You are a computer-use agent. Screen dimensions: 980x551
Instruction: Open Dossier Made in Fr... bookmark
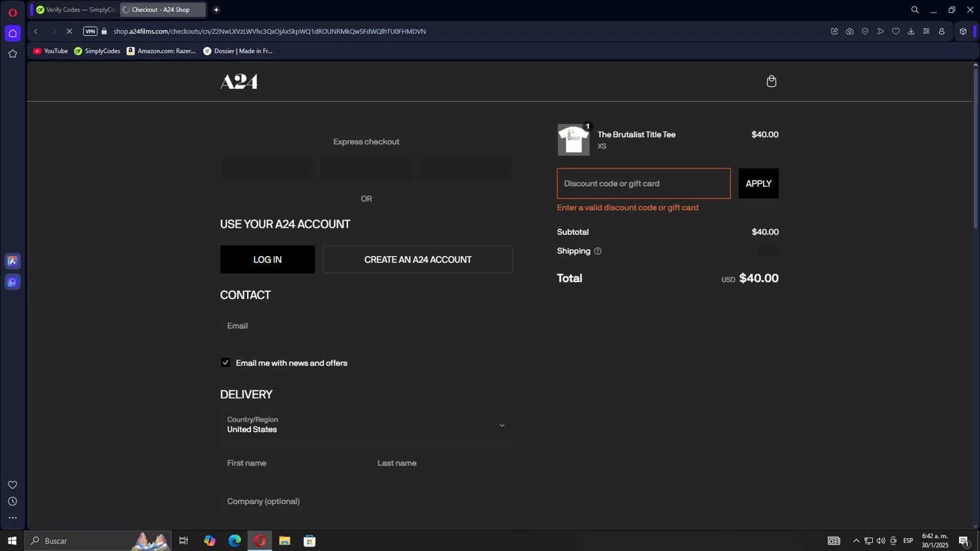click(x=238, y=51)
